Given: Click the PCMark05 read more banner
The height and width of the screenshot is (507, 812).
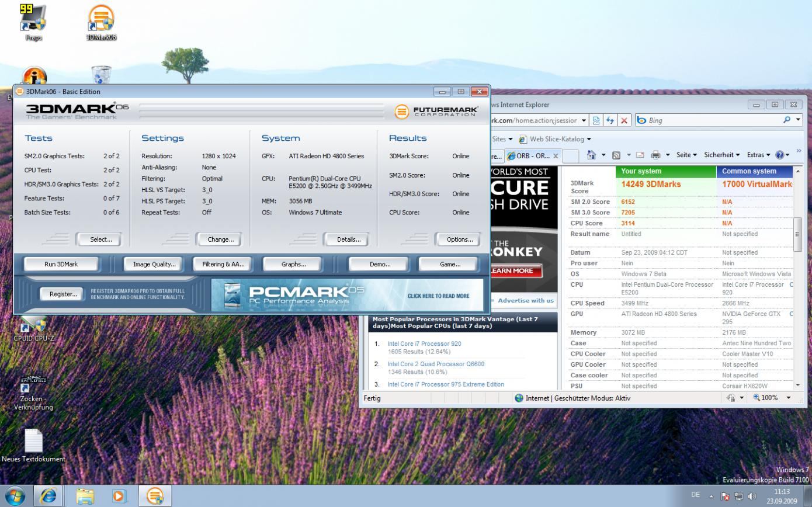Looking at the screenshot, I should point(348,295).
